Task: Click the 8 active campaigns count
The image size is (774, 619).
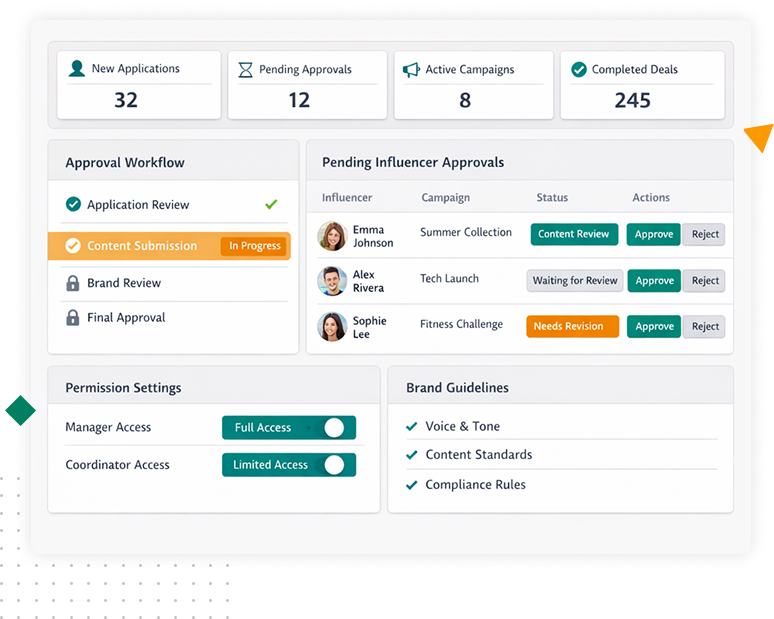Action: (465, 101)
